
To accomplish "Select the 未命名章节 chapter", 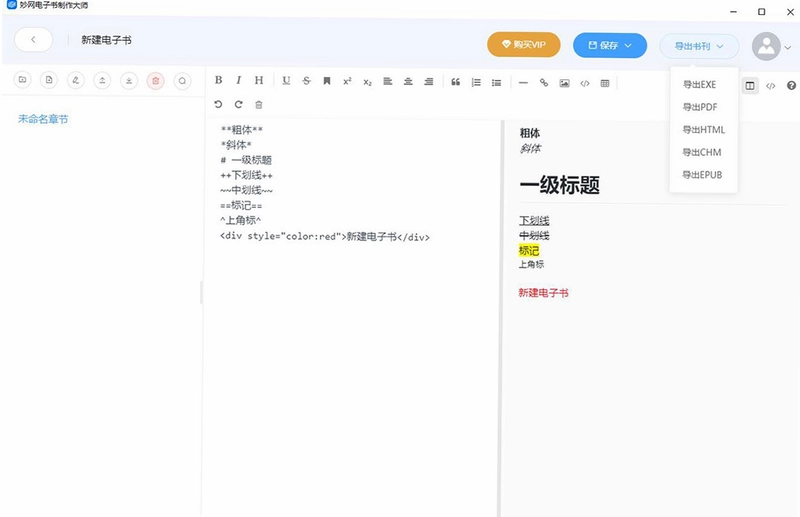I will (43, 119).
